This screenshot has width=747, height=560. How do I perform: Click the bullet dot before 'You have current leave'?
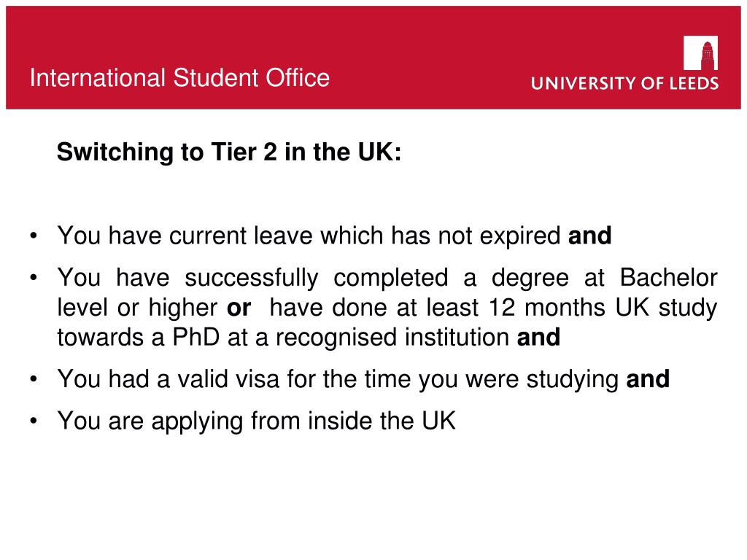34,236
